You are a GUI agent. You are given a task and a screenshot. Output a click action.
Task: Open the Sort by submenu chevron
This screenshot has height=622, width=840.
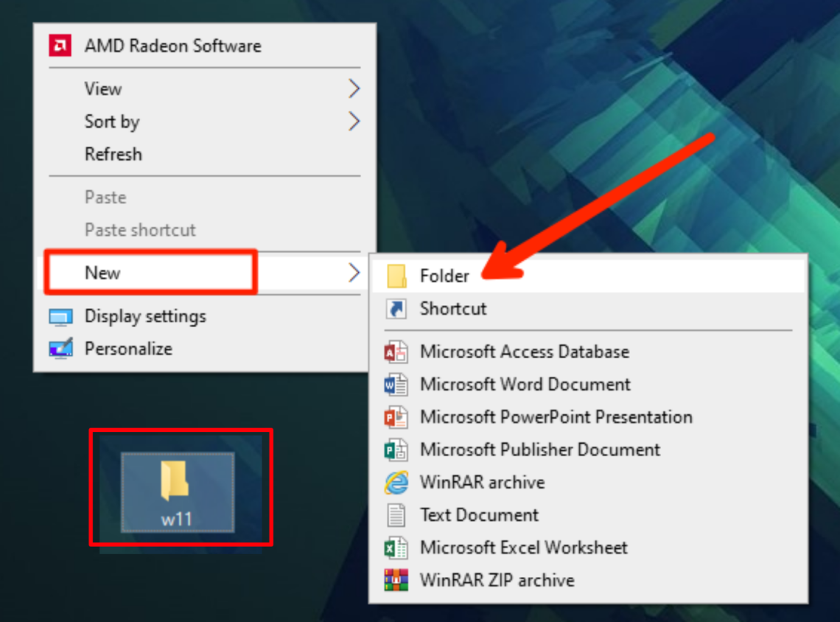354,121
